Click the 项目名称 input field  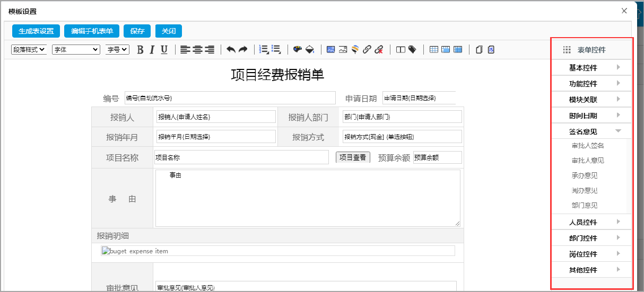241,157
